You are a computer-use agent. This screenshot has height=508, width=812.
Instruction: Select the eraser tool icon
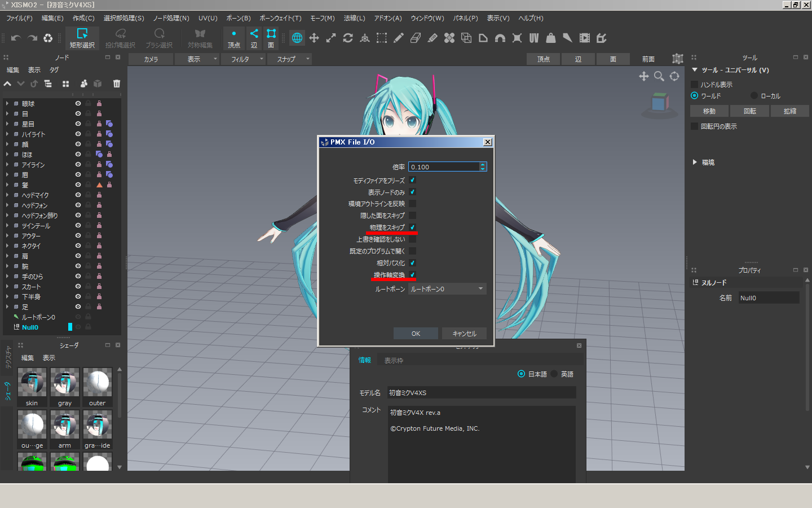416,38
